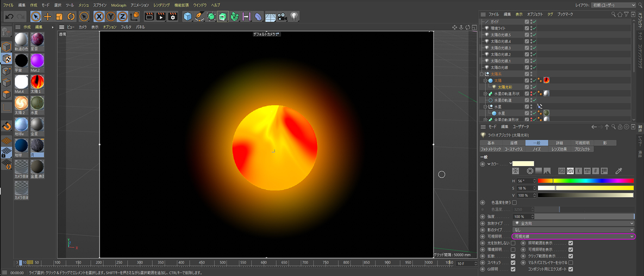Click the Camera object icon in toolbar

[282, 17]
